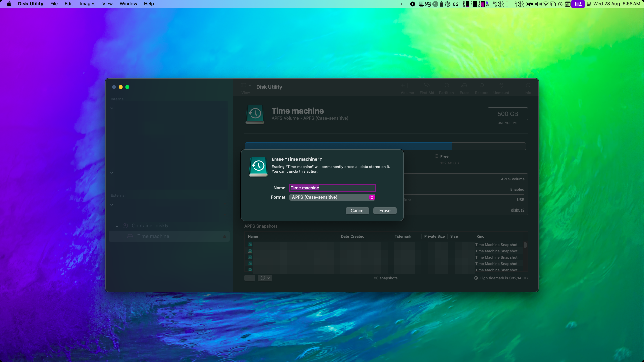Viewport: 644px width, 362px height.
Task: Click the 30 snapshots count text
Action: (386, 278)
